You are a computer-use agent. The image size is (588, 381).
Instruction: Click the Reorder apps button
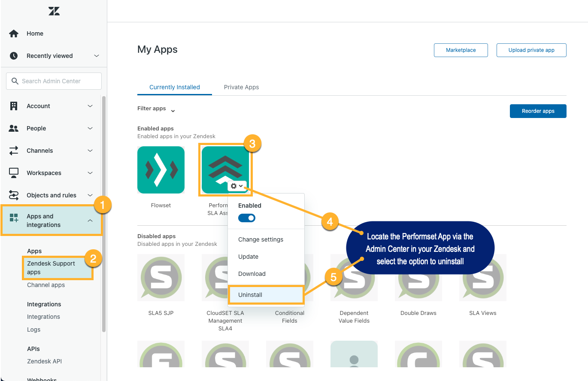538,111
